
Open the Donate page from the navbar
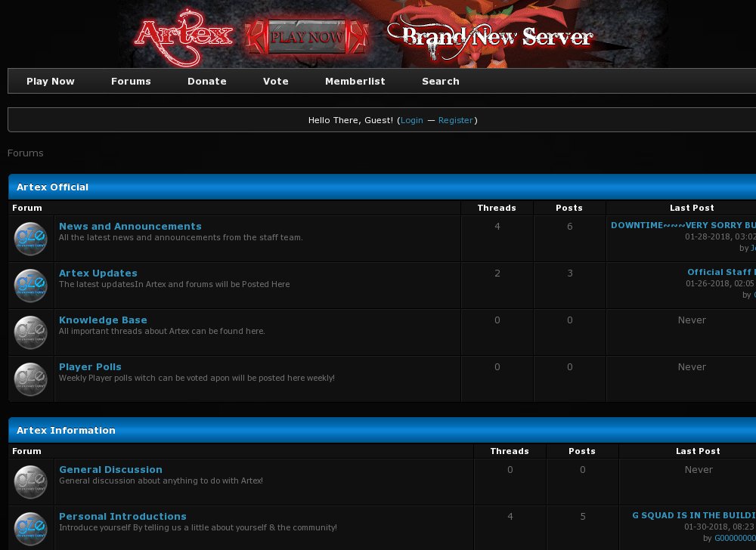[x=206, y=81]
